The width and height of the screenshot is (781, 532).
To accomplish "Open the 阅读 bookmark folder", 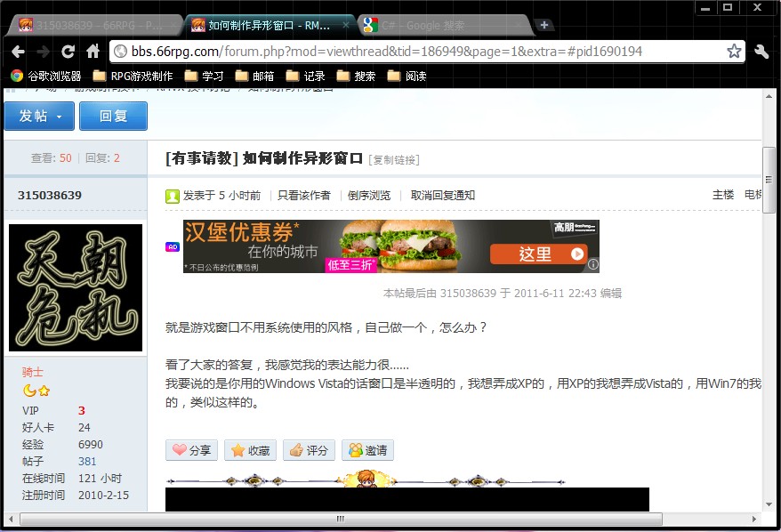I will tap(407, 77).
